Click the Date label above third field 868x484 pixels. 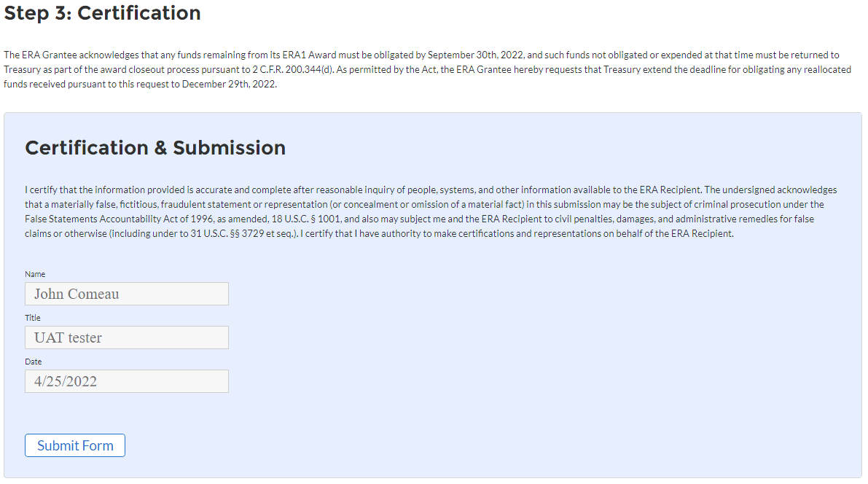(x=34, y=362)
